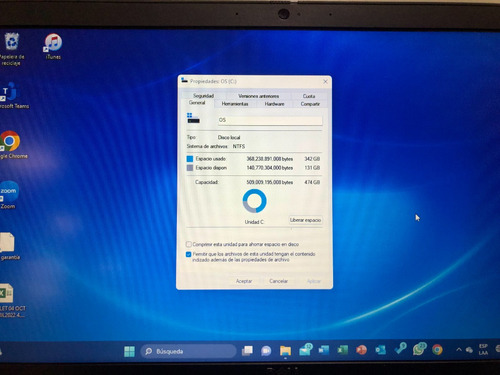Click the 'Capacidad:' label

(207, 182)
